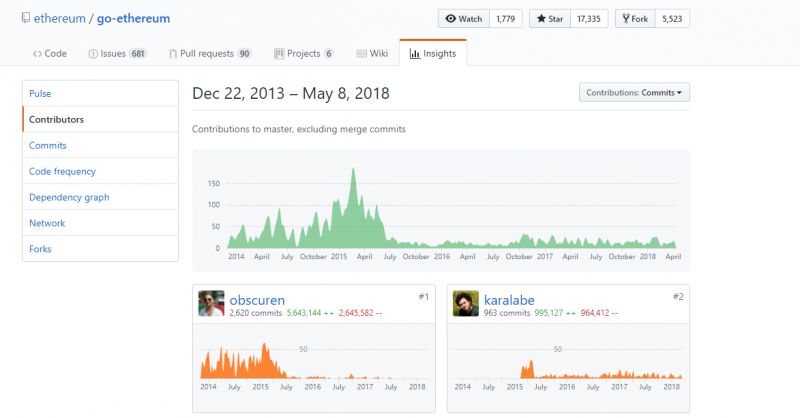
Task: Open Pulse in the sidebar
Action: tap(101, 93)
